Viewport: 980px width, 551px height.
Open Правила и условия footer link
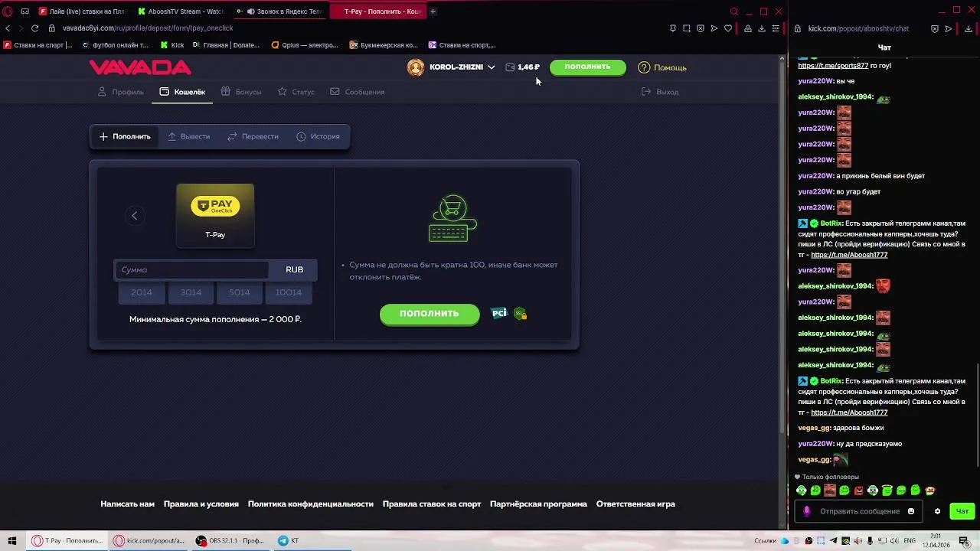coord(201,504)
